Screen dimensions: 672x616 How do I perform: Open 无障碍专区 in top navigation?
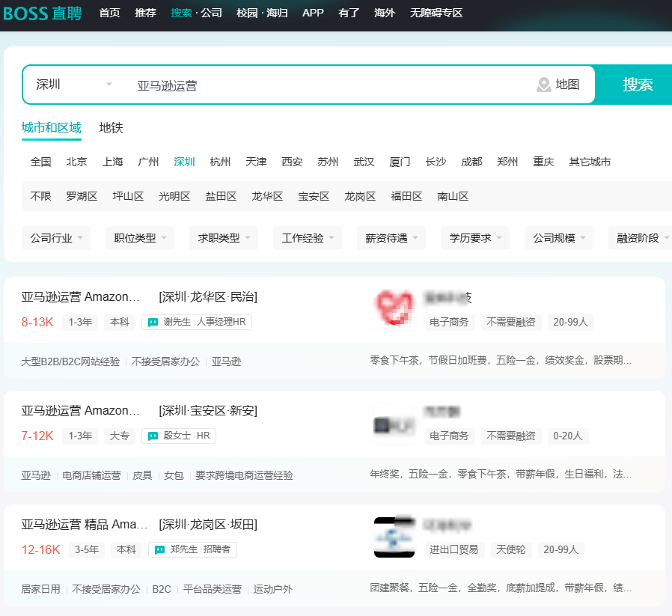pos(436,13)
